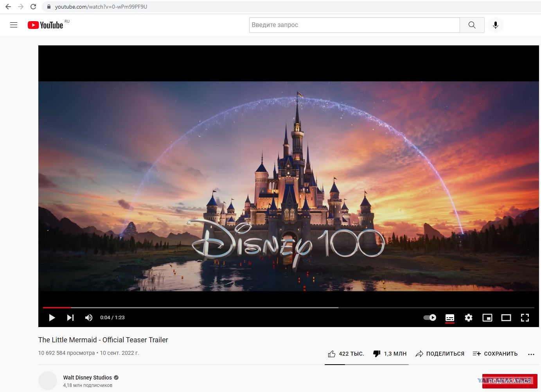The width and height of the screenshot is (541, 392).
Task: Click the title 'The Little Mermaid - Official Teaser Trailer'
Action: 103,340
